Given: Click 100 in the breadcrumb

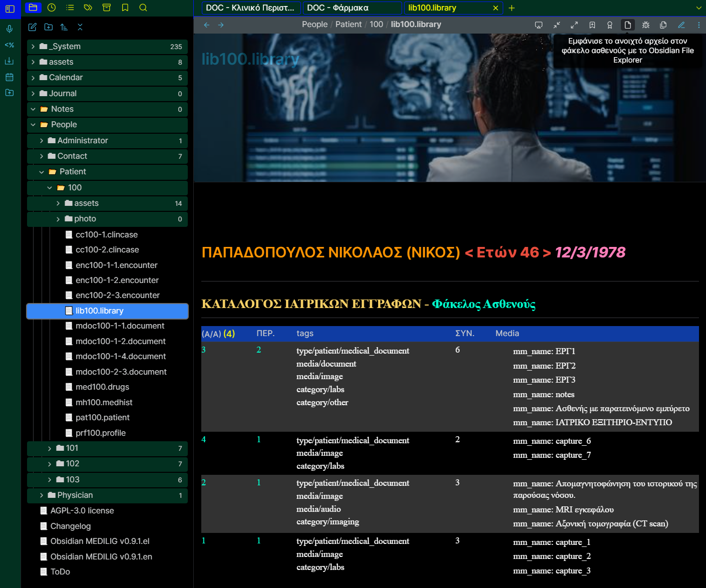Looking at the screenshot, I should coord(376,25).
